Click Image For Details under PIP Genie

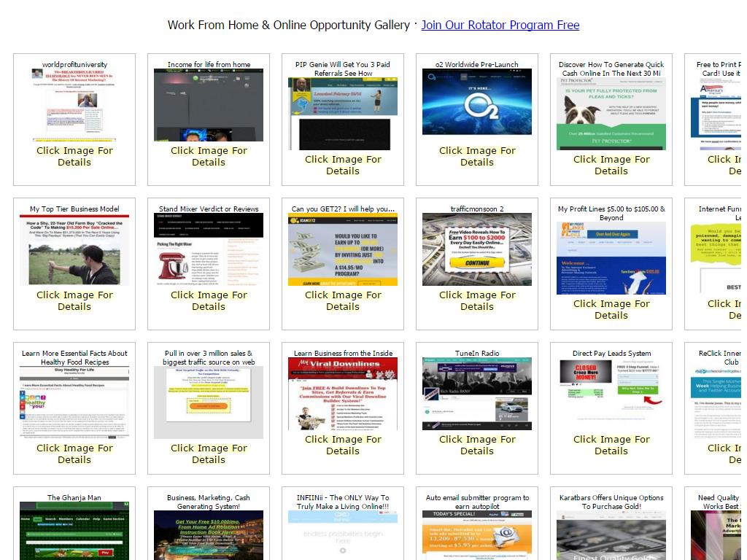click(x=343, y=166)
